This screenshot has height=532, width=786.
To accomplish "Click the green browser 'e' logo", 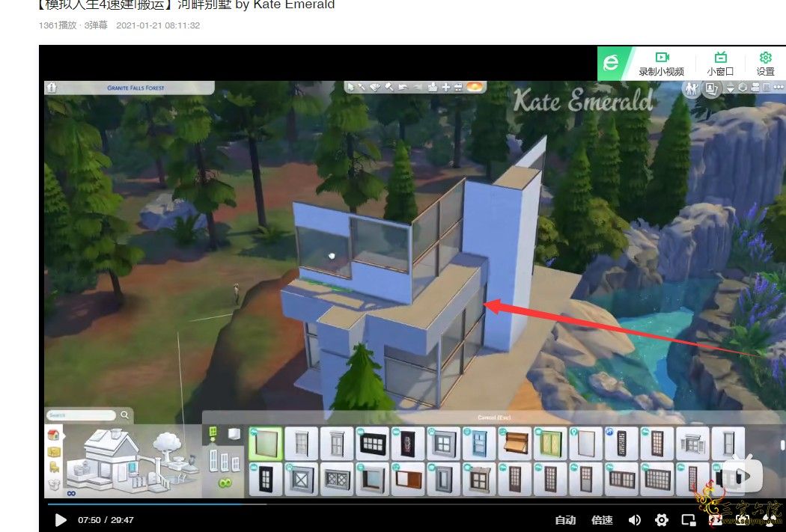I will pos(611,63).
